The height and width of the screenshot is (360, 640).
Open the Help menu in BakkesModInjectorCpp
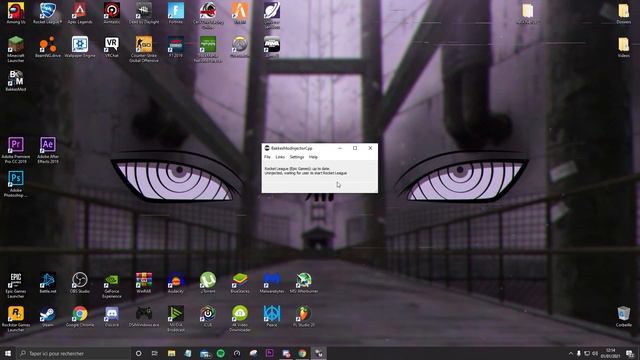[313, 157]
